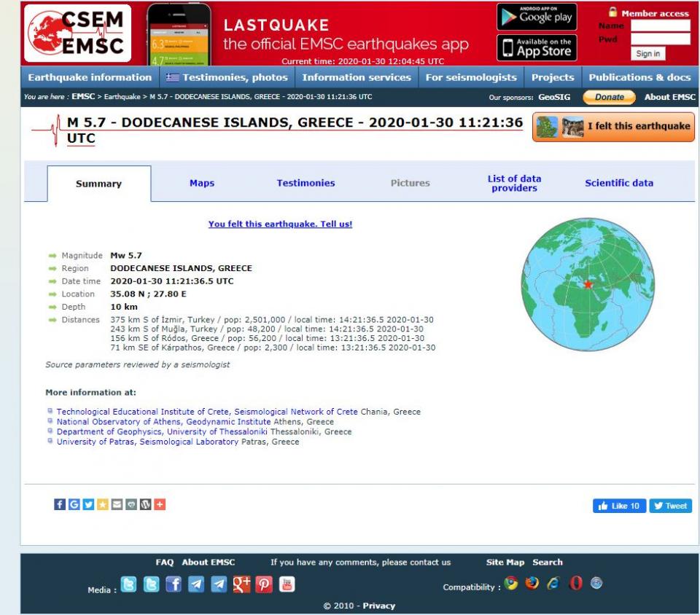
Task: Select the Scientific data tab
Action: (x=619, y=183)
